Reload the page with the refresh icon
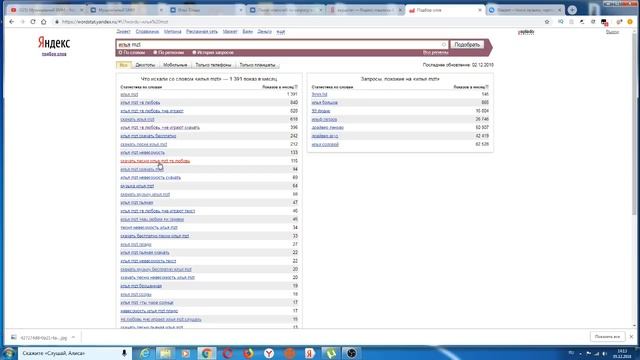This screenshot has width=640, height=360. click(x=33, y=22)
